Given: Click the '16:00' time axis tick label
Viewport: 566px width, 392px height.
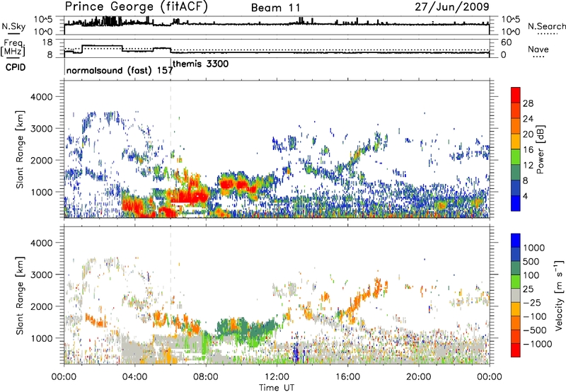Looking at the screenshot, I should pos(347,377).
